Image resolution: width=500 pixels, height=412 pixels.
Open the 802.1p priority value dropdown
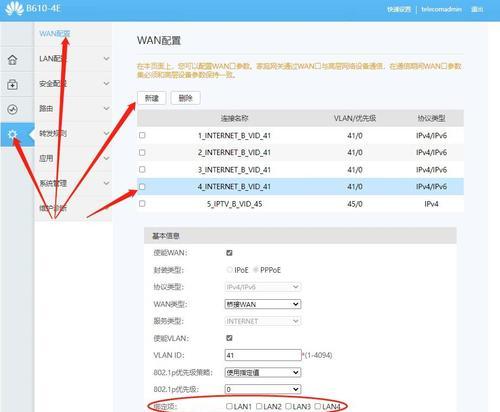[x=263, y=389]
